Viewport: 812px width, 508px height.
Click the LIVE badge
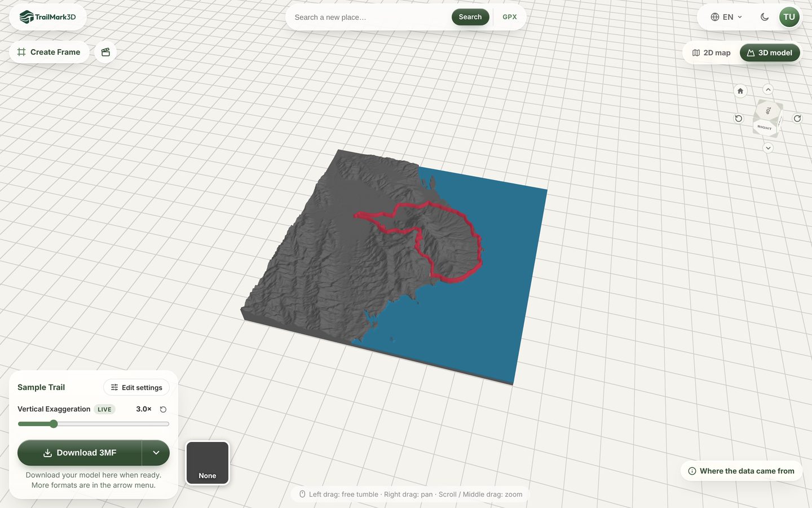tap(104, 409)
